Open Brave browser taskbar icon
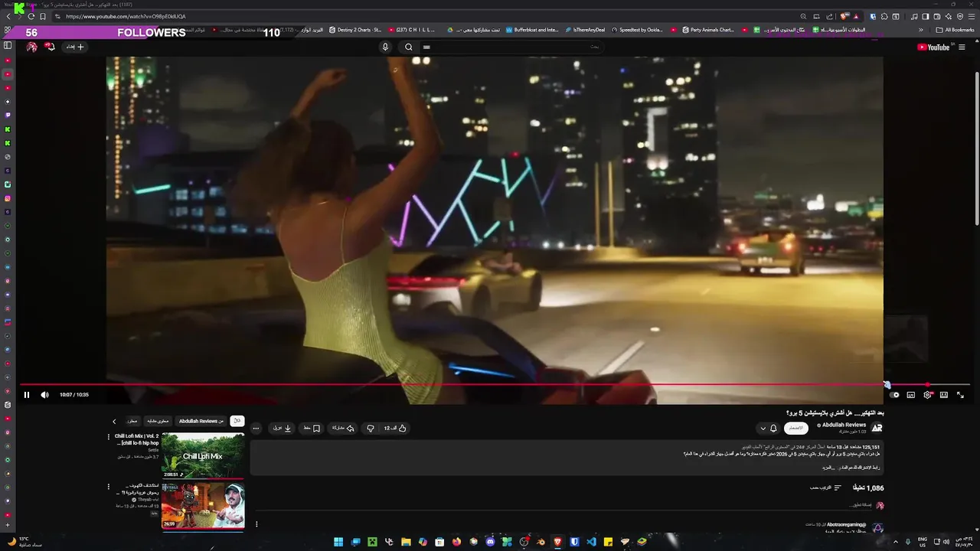Image resolution: width=980 pixels, height=551 pixels. 557,542
